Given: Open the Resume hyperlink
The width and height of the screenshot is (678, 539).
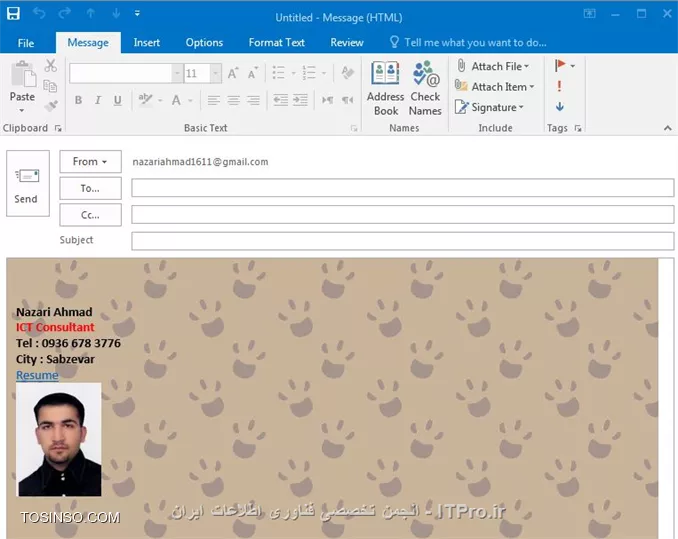Looking at the screenshot, I should click(x=37, y=375).
